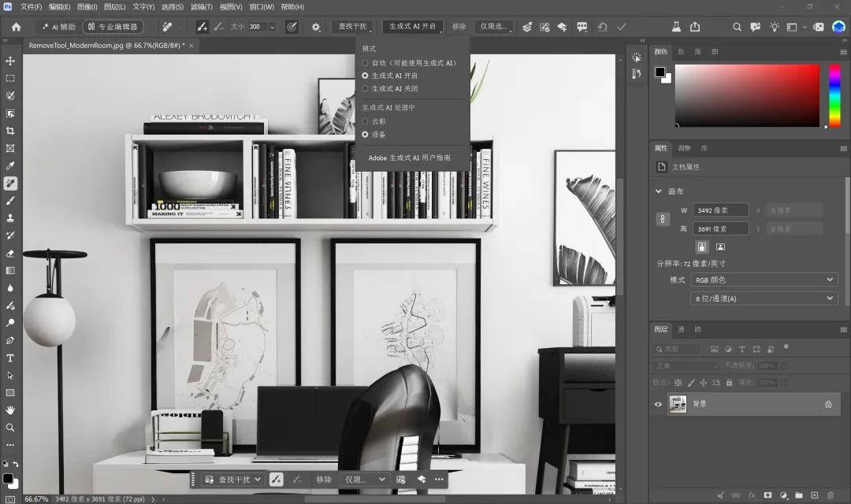Open the Search magnifier in the top right
The width and height of the screenshot is (851, 504).
click(x=737, y=27)
